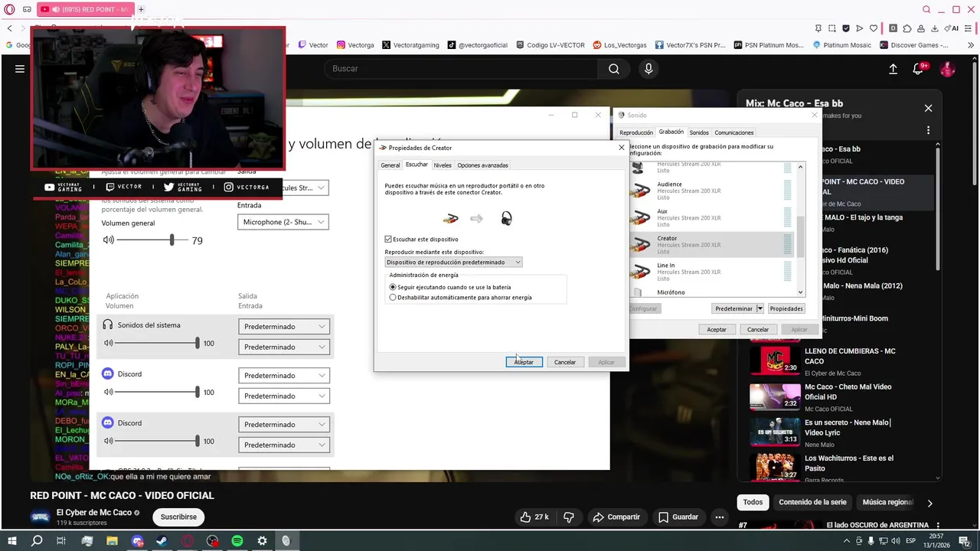Adjust first Discord volume slider
The image size is (980, 551).
pyautogui.click(x=158, y=393)
